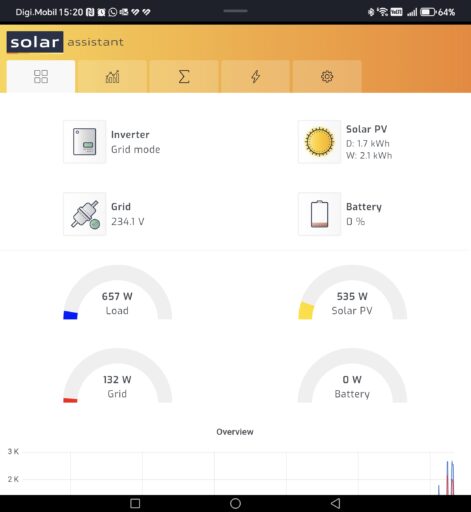Select the '0 %' battery level
The height and width of the screenshot is (512, 471).
pyautogui.click(x=355, y=222)
